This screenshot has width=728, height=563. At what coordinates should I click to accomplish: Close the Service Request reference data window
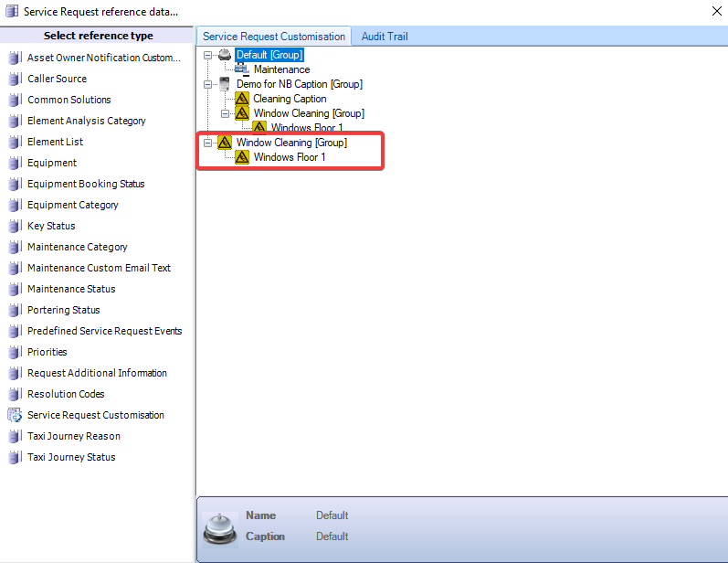coord(715,12)
